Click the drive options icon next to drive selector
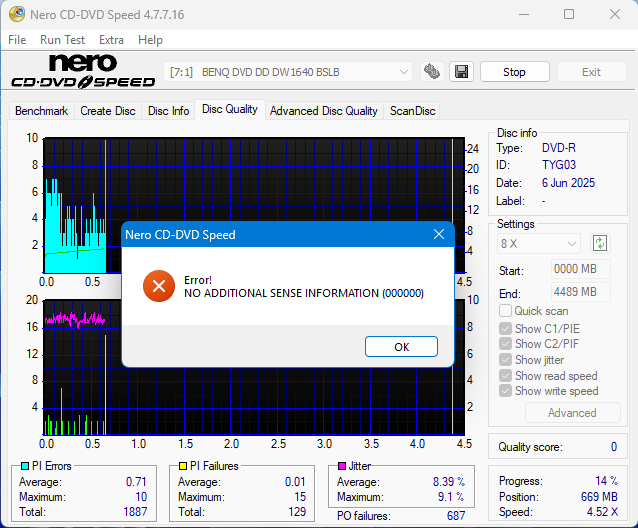 tap(432, 72)
